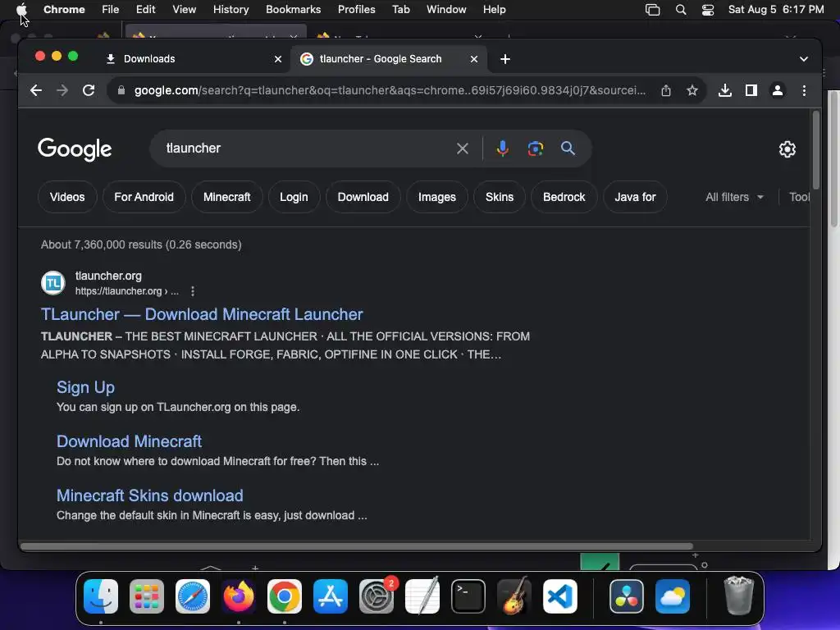Open the Bookmarks menu
Screen dimensions: 840x630
[293, 10]
